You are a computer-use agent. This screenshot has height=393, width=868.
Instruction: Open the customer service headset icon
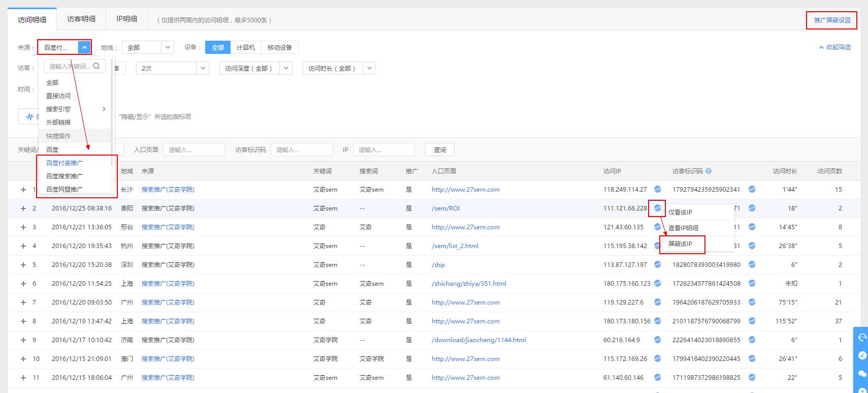(862, 338)
